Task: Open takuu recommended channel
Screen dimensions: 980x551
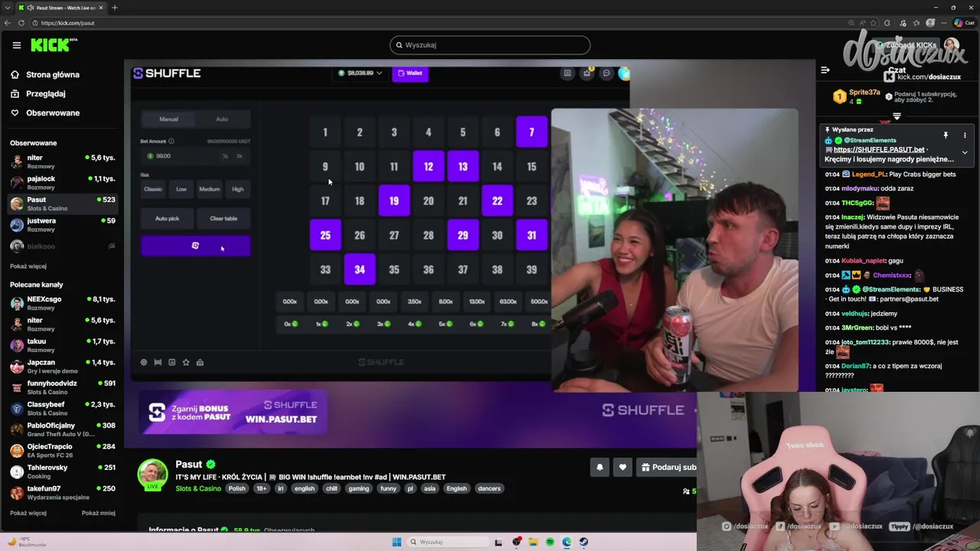Action: point(61,345)
